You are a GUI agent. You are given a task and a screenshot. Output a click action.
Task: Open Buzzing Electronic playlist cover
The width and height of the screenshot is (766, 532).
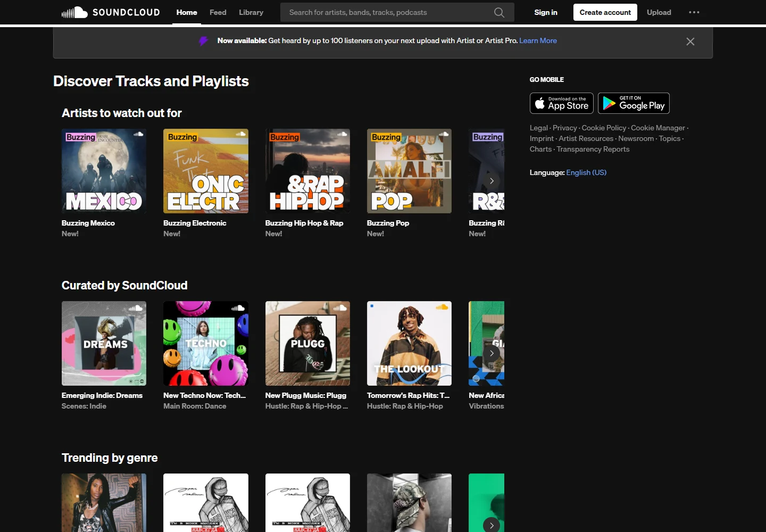pyautogui.click(x=206, y=171)
